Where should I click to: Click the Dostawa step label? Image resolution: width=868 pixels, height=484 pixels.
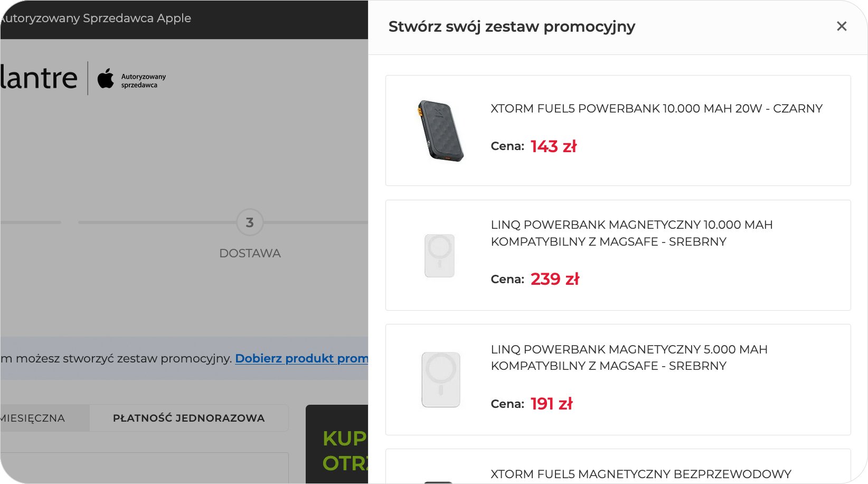click(x=250, y=254)
